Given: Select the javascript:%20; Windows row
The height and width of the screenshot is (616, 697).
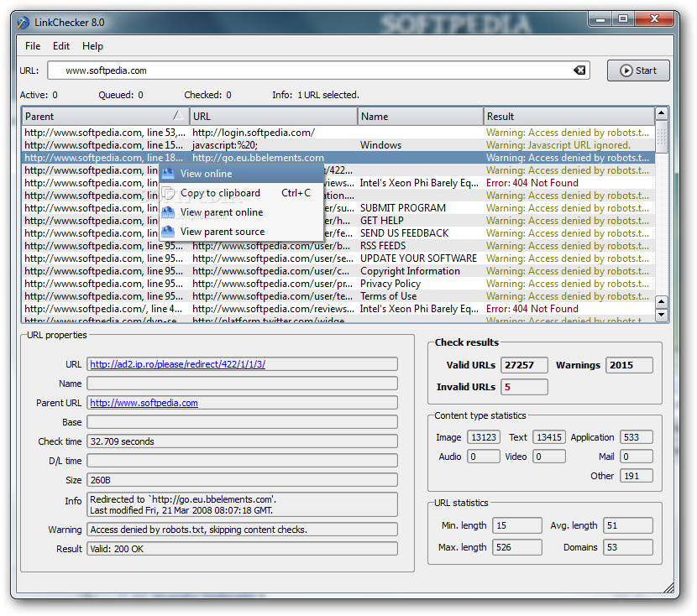Looking at the screenshot, I should coord(338,145).
